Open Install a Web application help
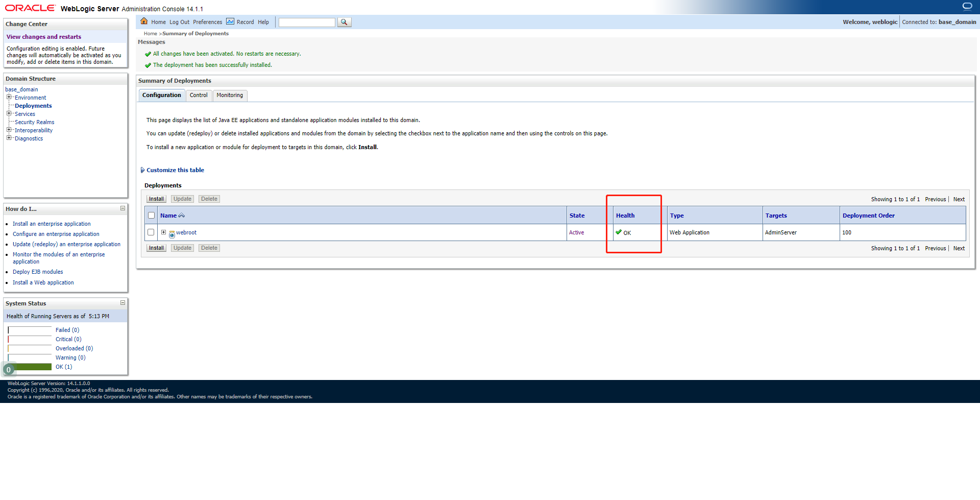Screen dimensions: 980x500 tap(43, 282)
